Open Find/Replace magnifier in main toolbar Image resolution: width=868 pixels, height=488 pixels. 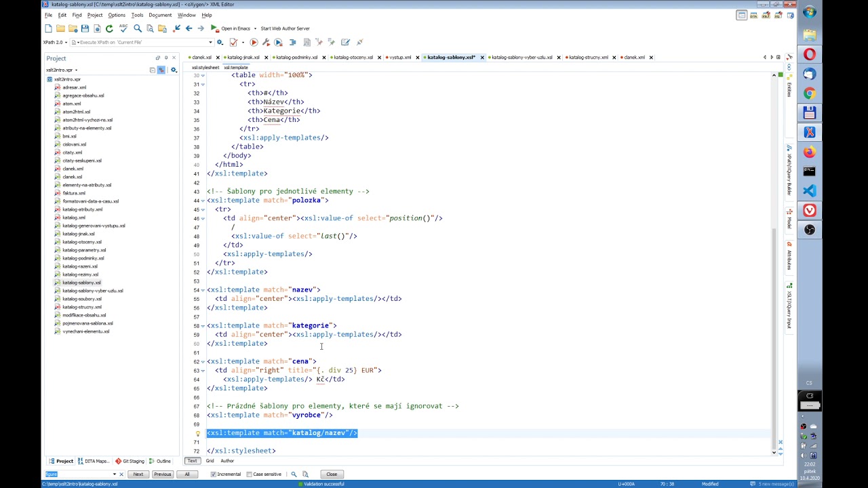point(138,28)
